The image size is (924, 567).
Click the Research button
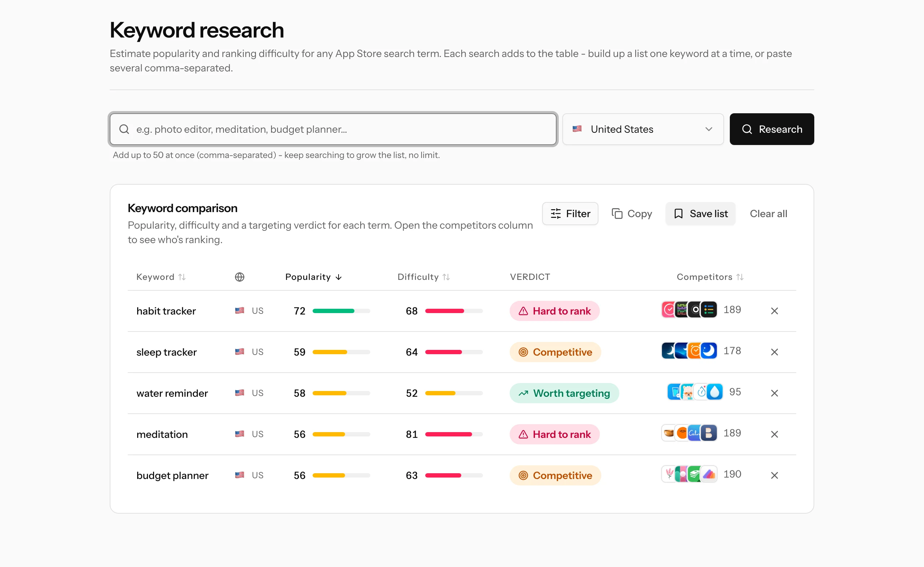click(772, 129)
